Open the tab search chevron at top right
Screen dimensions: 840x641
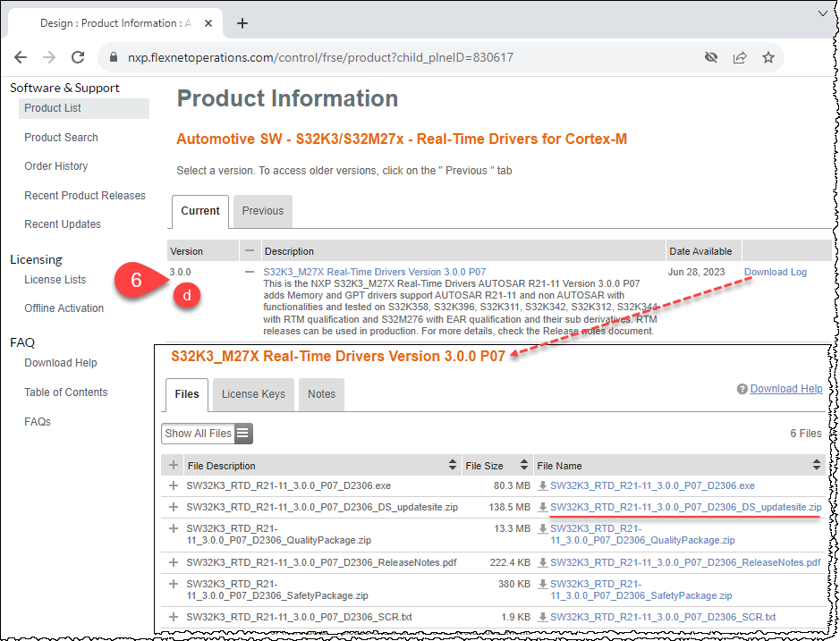click(x=823, y=13)
